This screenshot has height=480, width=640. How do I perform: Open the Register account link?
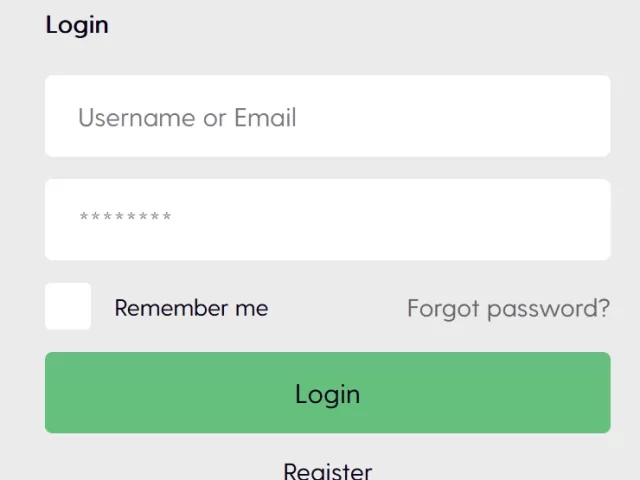327,470
